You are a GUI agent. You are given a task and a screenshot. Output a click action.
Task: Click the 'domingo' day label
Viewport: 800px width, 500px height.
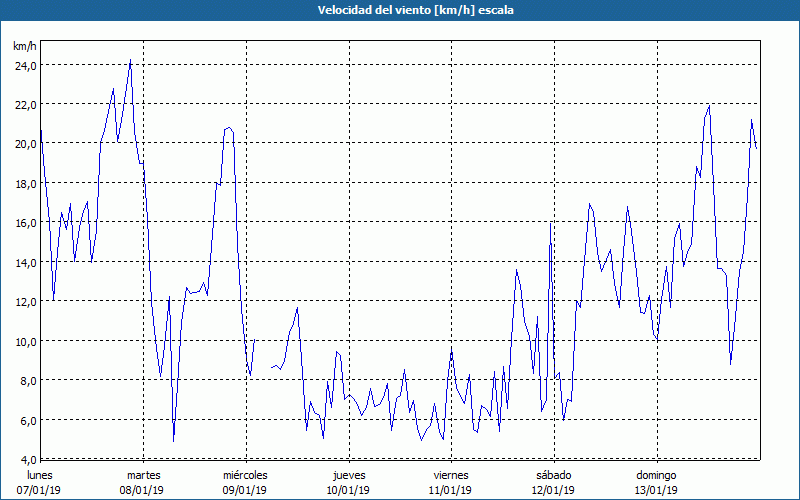(x=656, y=475)
